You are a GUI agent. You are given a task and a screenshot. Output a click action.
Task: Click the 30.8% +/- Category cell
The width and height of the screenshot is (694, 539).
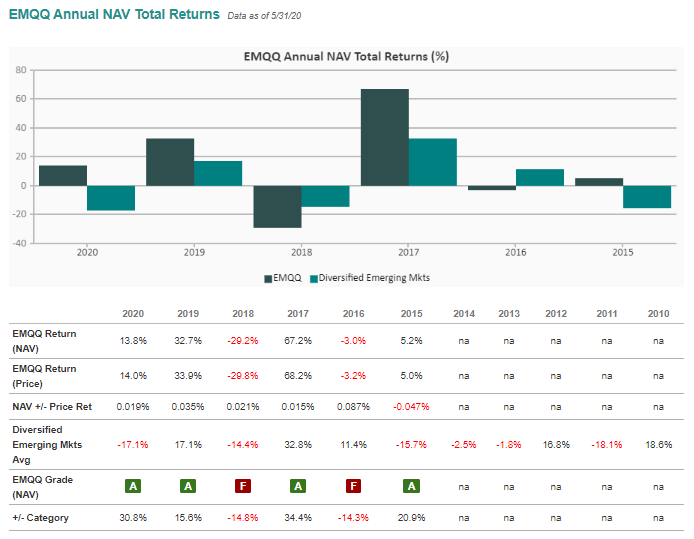click(133, 517)
